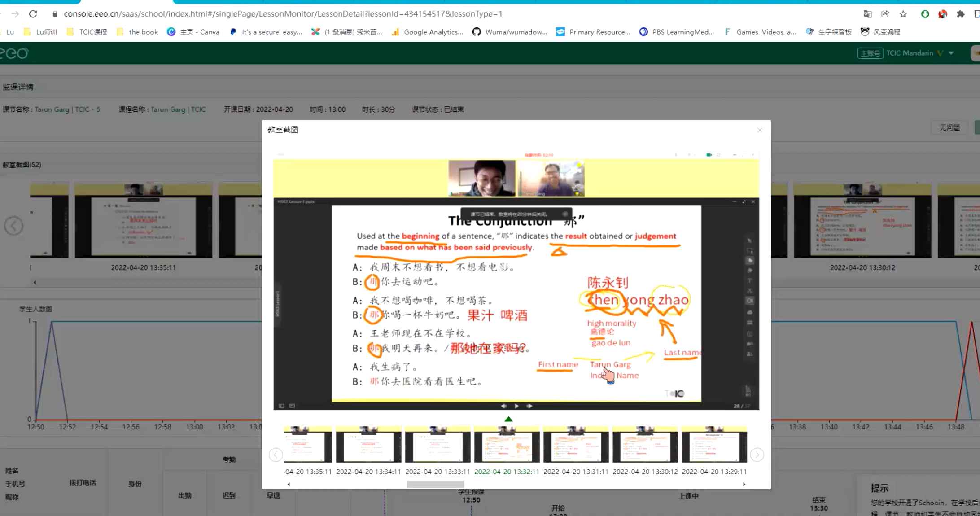This screenshot has width=980, height=516.
Task: Click the translate page icon
Action: (867, 14)
